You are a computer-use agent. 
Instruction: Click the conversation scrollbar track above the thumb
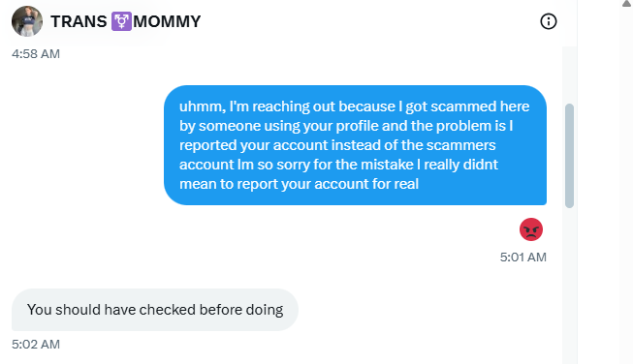569,75
